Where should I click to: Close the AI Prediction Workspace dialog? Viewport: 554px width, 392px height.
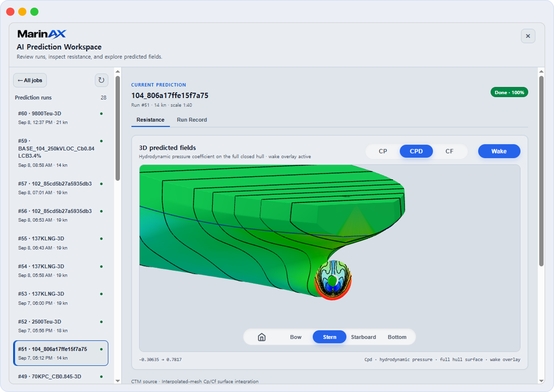click(x=528, y=36)
